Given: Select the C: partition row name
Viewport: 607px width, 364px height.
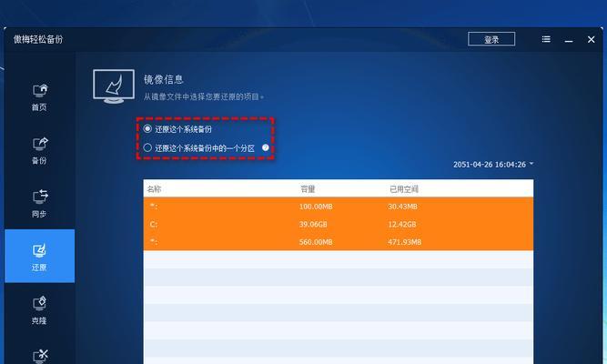Looking at the screenshot, I should (x=153, y=224).
